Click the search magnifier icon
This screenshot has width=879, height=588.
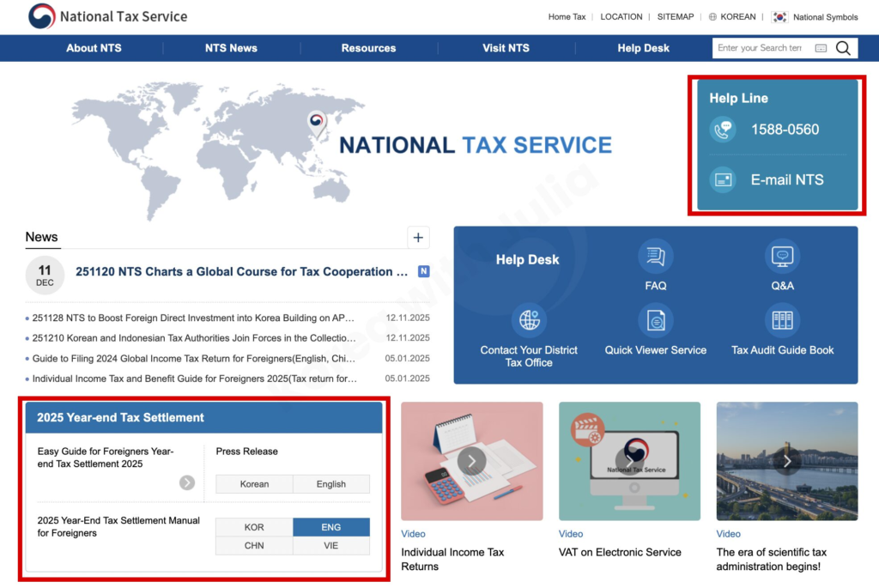coord(843,48)
